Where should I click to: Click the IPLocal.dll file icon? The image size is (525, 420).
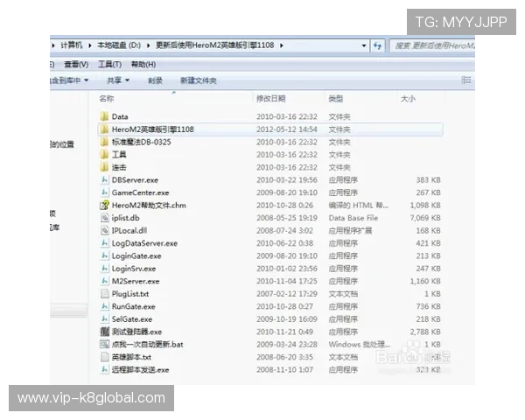[x=104, y=230]
